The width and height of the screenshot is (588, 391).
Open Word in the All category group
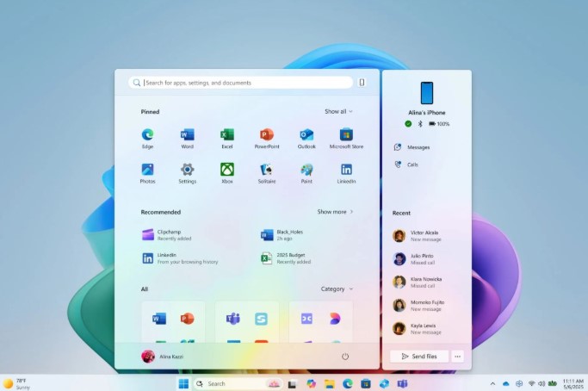pos(159,319)
